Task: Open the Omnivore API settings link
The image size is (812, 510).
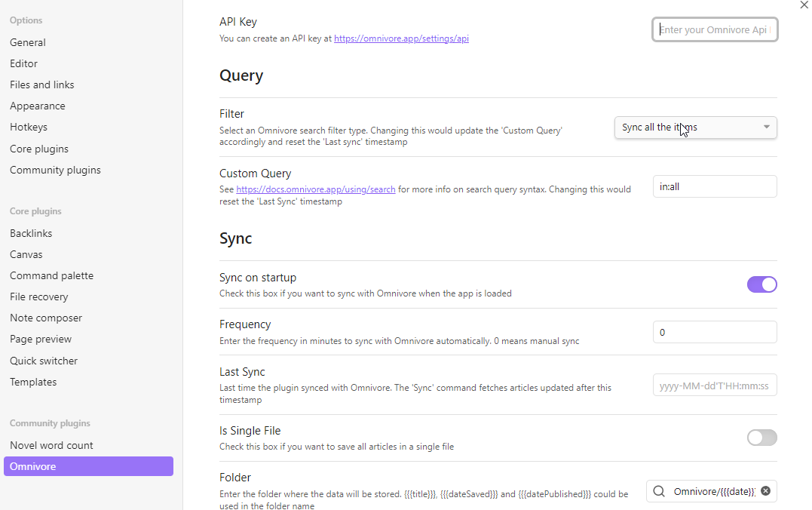Action: click(401, 38)
